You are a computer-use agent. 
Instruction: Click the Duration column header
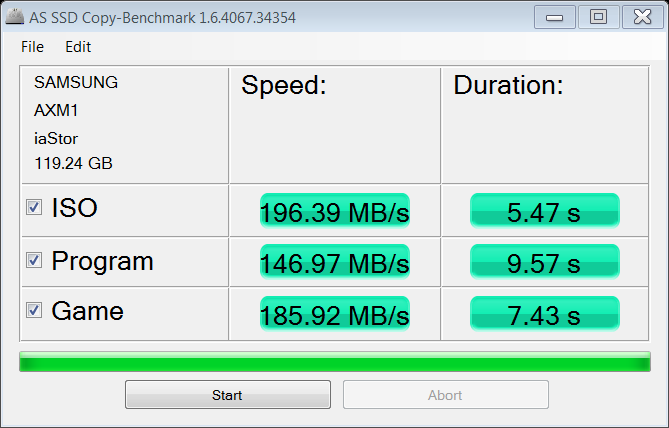tap(508, 86)
